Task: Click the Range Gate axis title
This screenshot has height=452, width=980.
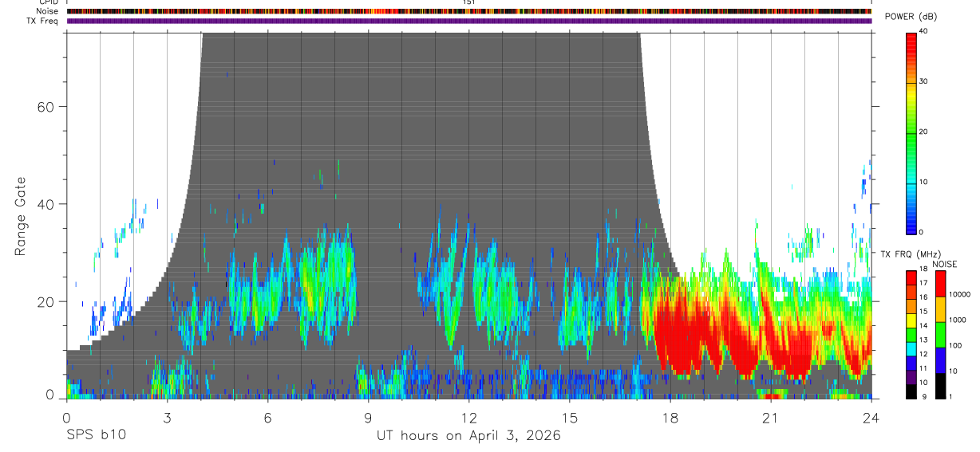Action: (x=20, y=217)
